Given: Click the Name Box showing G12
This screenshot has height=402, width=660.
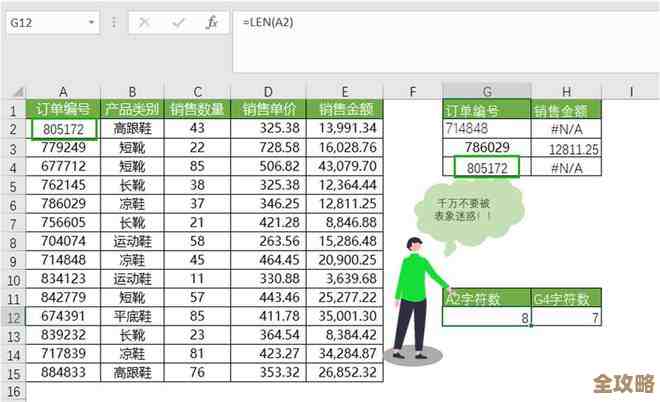Looking at the screenshot, I should pos(53,22).
